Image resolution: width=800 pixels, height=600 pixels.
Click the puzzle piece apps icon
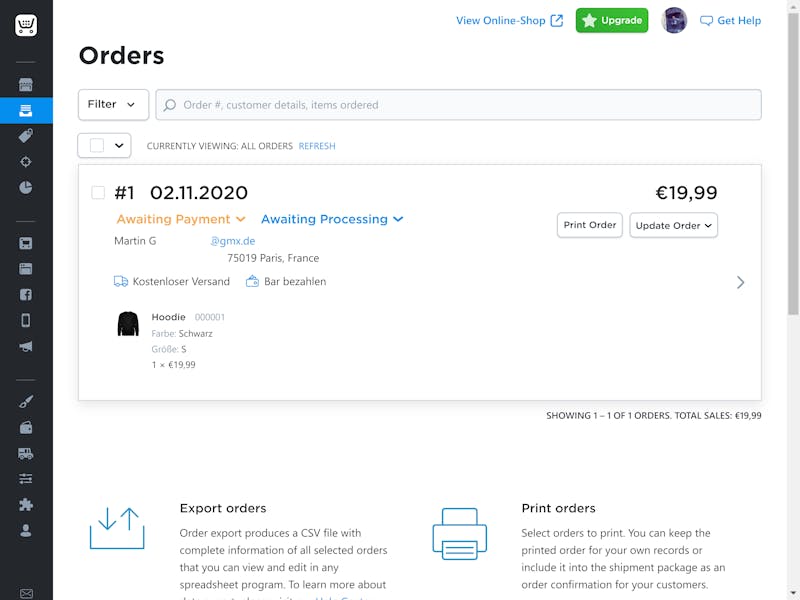point(26,505)
